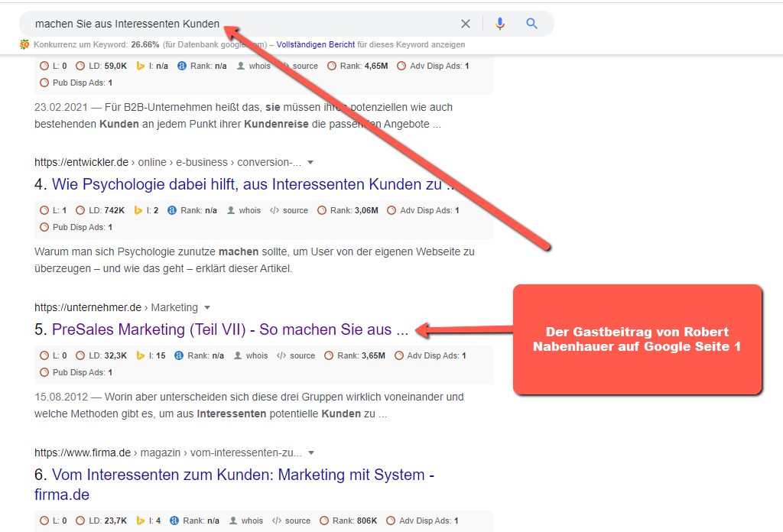
Task: Focus the Google search input field
Action: pos(229,24)
